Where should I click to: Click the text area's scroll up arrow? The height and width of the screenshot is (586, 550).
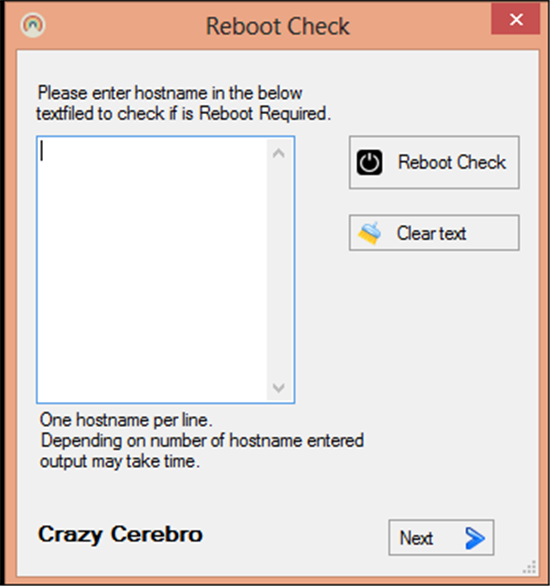tap(279, 153)
